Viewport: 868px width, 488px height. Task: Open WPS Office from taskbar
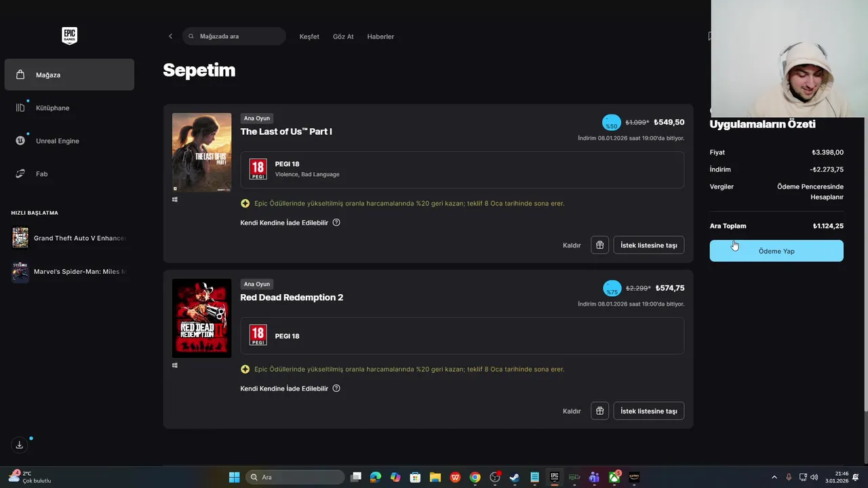click(455, 477)
